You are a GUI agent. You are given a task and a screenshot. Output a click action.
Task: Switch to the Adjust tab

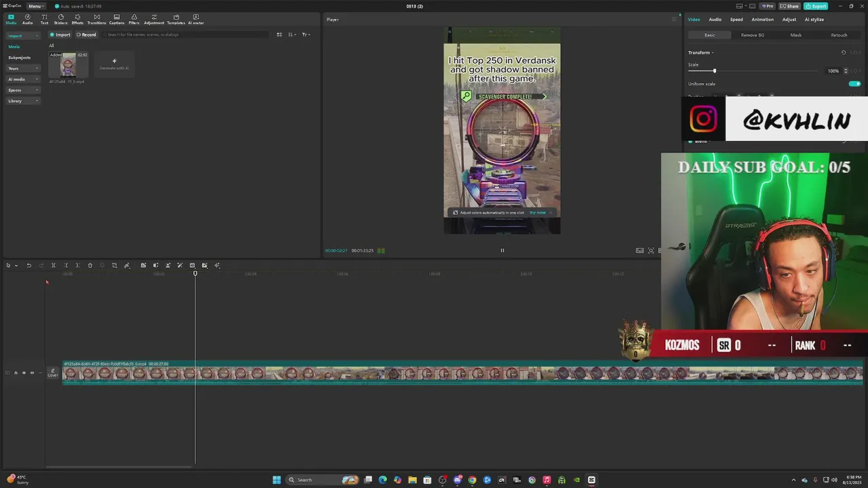pos(789,19)
